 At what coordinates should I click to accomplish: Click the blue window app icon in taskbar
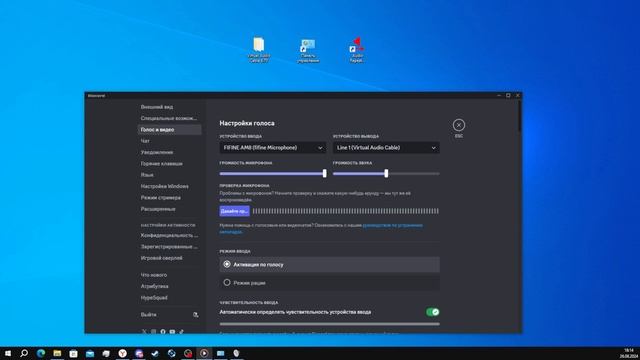[220, 353]
